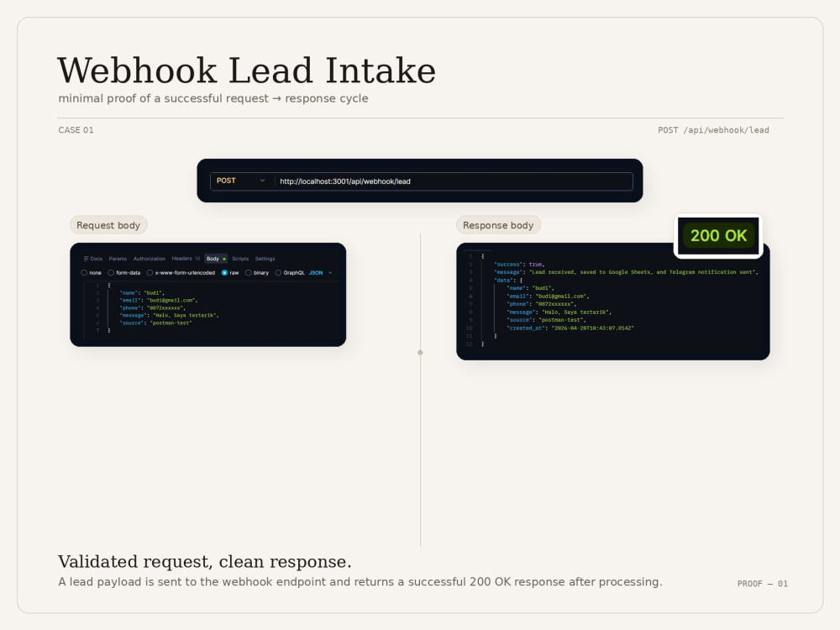The image size is (840, 630).
Task: Switch to the Authorization tab
Action: (149, 259)
